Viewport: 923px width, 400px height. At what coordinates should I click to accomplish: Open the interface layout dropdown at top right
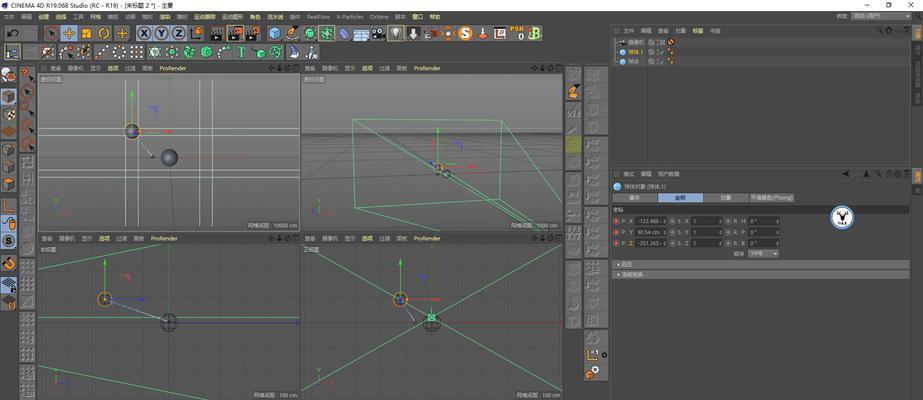click(x=881, y=16)
